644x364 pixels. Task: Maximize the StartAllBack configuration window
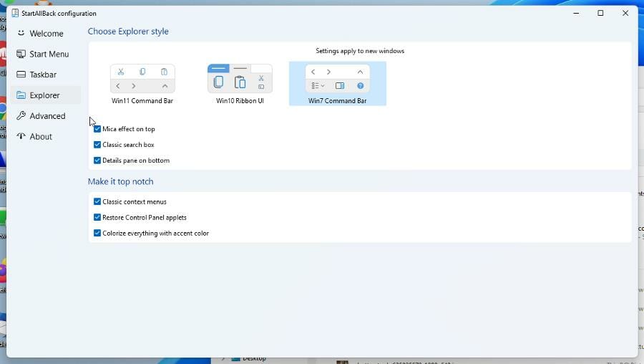[x=600, y=13]
